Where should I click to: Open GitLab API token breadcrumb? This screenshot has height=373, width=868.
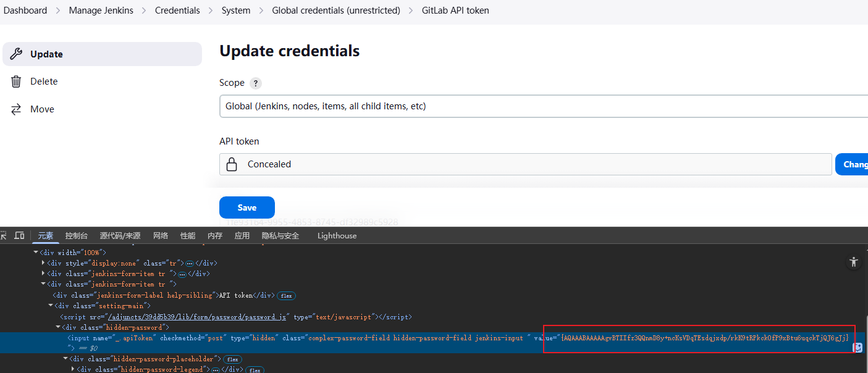455,10
